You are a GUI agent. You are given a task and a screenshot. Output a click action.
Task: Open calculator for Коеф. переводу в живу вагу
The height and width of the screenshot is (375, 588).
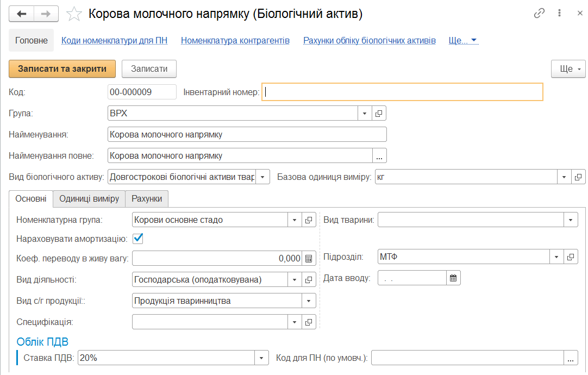click(309, 258)
